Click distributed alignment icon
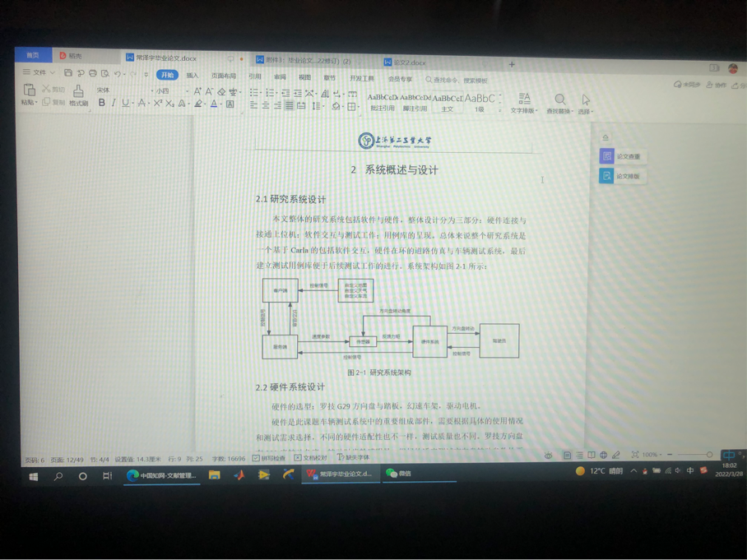Viewport: 747px width, 560px height. tap(301, 106)
